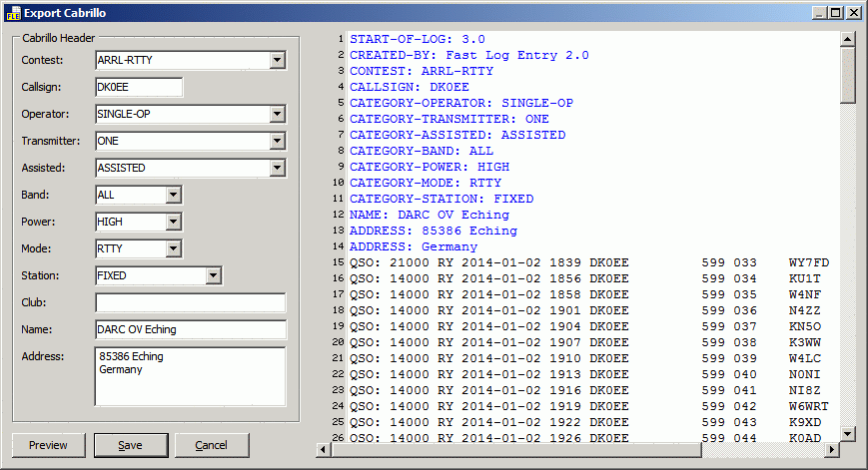Click the Save button

point(131,445)
